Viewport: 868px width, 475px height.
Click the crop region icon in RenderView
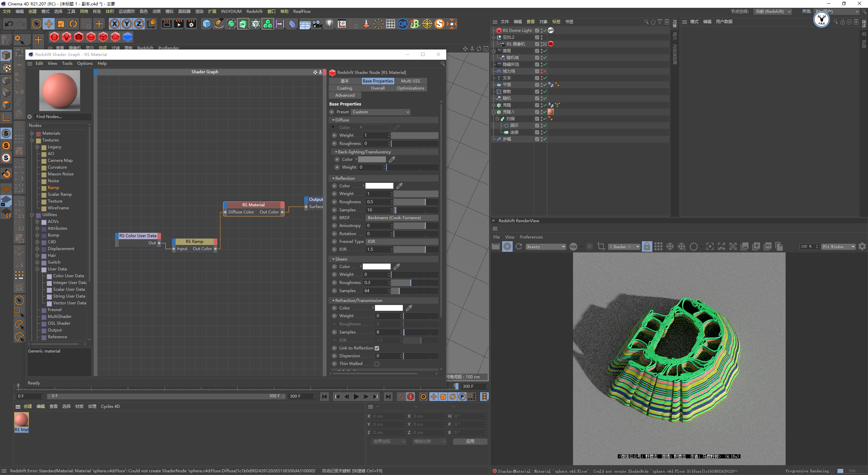(601, 247)
